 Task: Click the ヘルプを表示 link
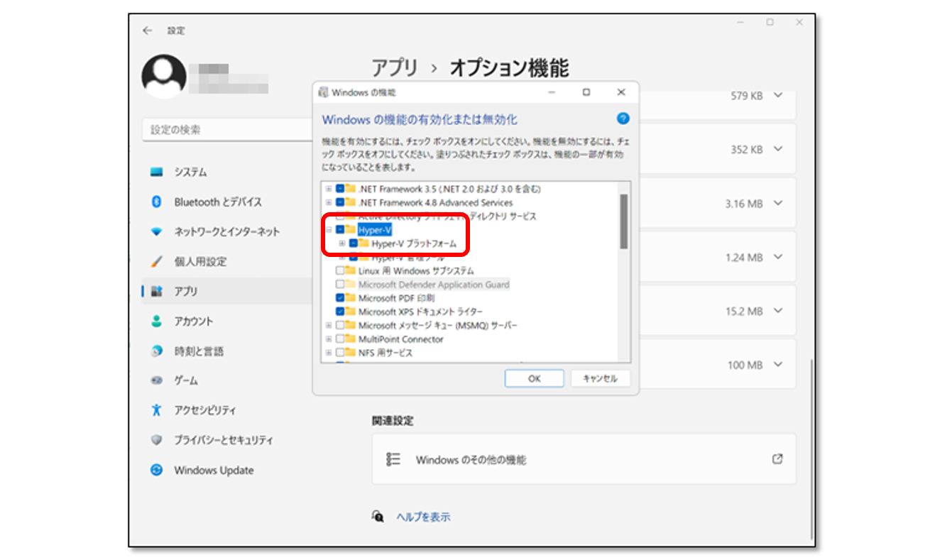pos(423,517)
